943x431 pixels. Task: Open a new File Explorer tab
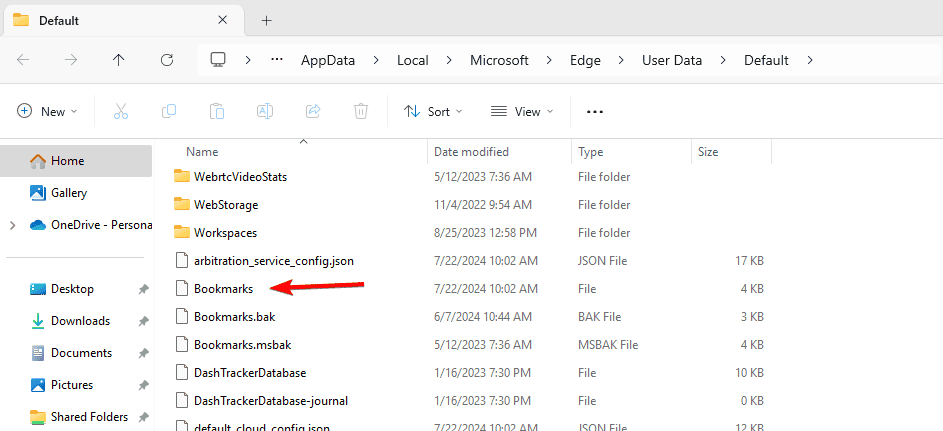[x=266, y=20]
